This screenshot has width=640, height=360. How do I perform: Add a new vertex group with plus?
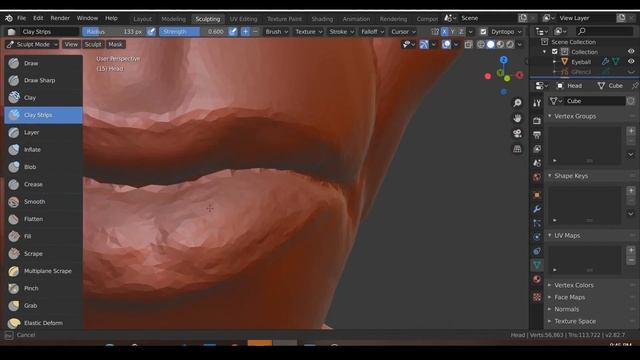click(x=631, y=131)
